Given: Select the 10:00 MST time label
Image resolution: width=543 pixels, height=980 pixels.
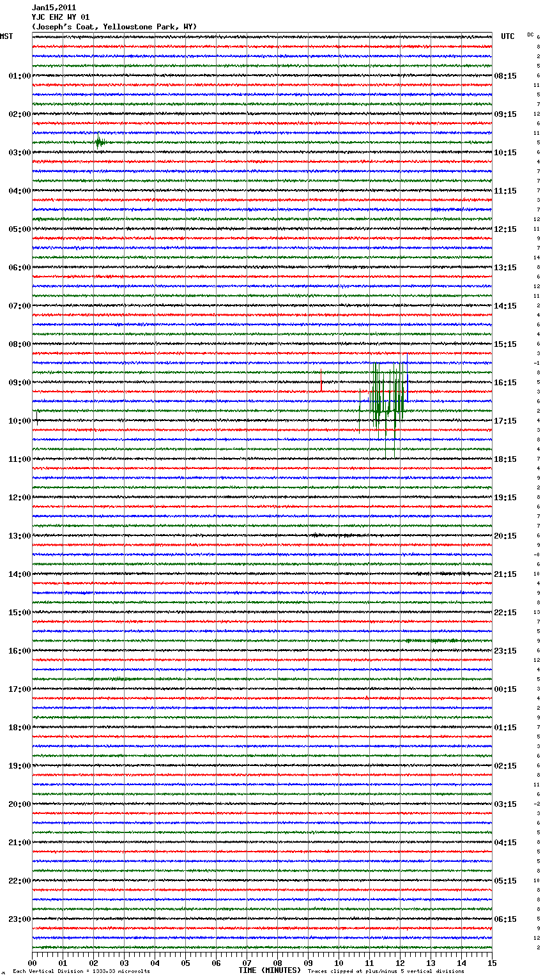Looking at the screenshot, I should (x=19, y=421).
